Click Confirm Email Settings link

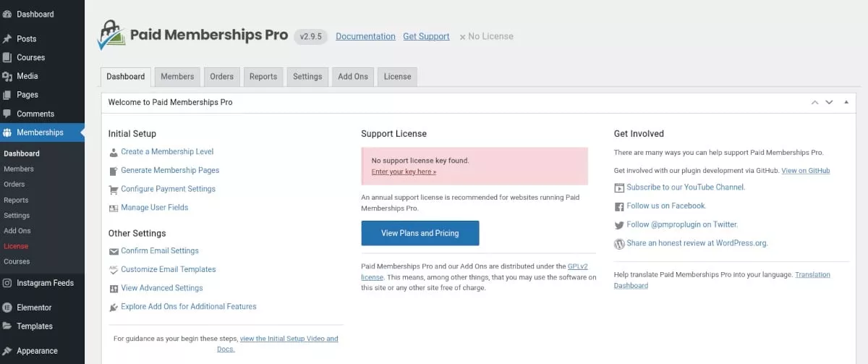coord(160,251)
